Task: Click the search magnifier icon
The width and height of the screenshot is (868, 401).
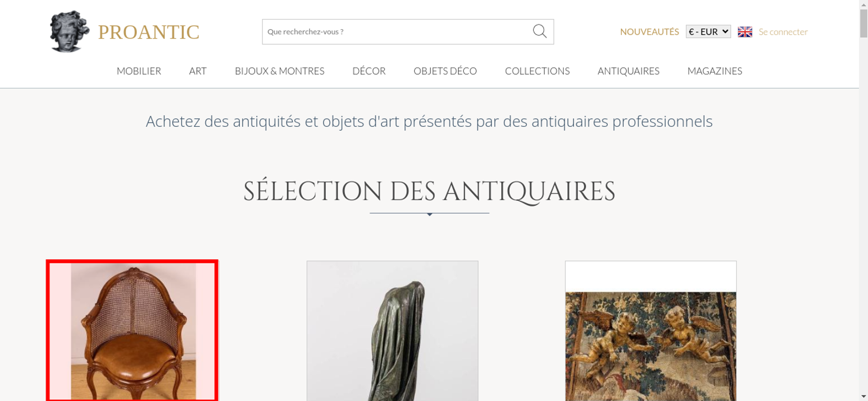Action: pyautogui.click(x=539, y=31)
